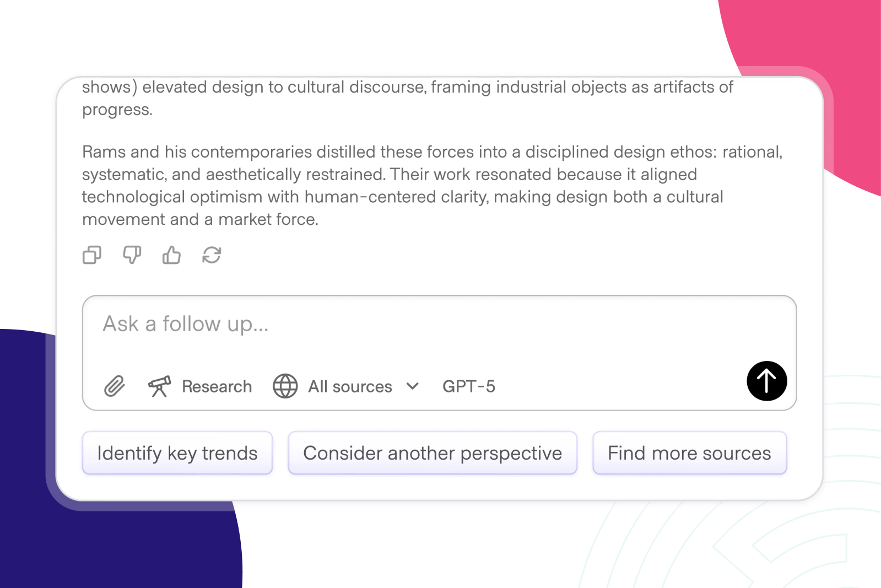Click the paragraph beginning "Rams and his contemporaries"
The width and height of the screenshot is (881, 588).
click(433, 186)
